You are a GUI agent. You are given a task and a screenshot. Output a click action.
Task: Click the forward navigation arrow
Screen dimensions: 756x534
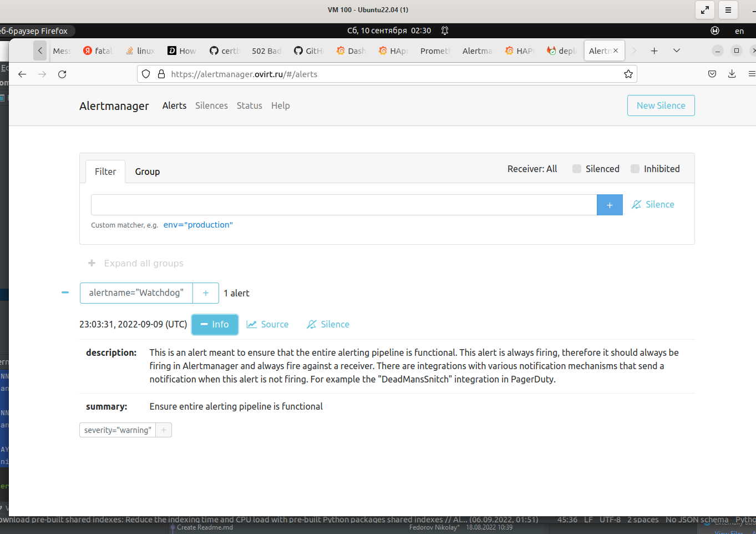pyautogui.click(x=42, y=74)
